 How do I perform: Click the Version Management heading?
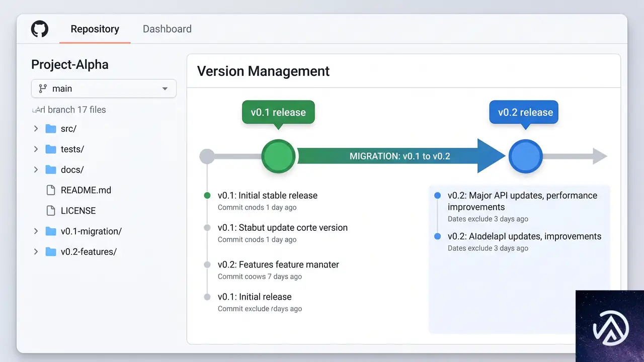263,71
